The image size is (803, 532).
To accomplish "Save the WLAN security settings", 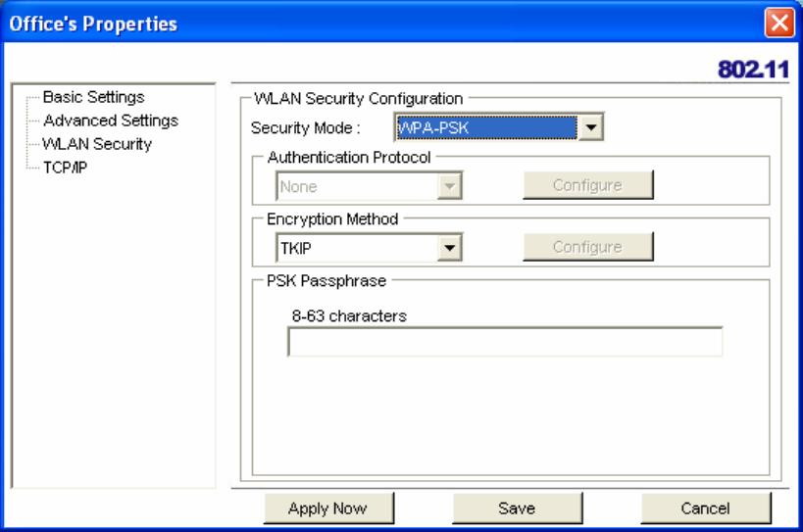I will [x=517, y=508].
